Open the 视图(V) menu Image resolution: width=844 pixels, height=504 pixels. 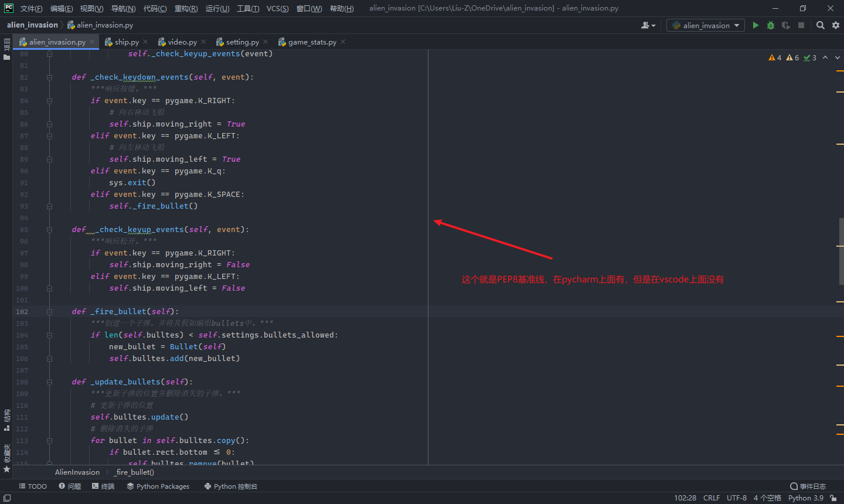(x=91, y=8)
